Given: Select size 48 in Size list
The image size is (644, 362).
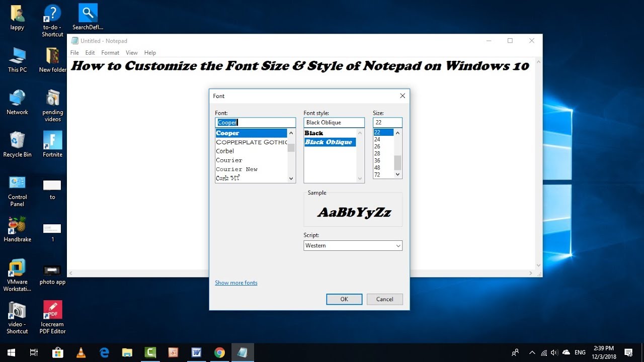Looking at the screenshot, I should point(383,167).
